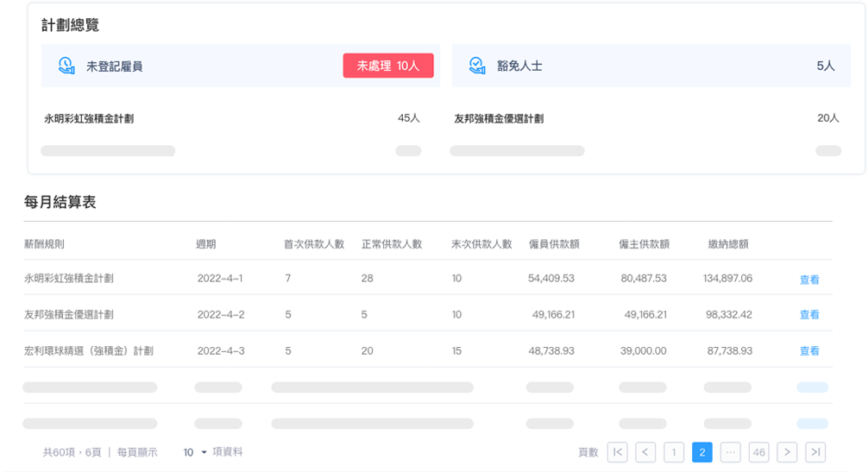The height and width of the screenshot is (472, 868).
Task: Click employer contribution 80,487.53
Action: [x=644, y=279]
